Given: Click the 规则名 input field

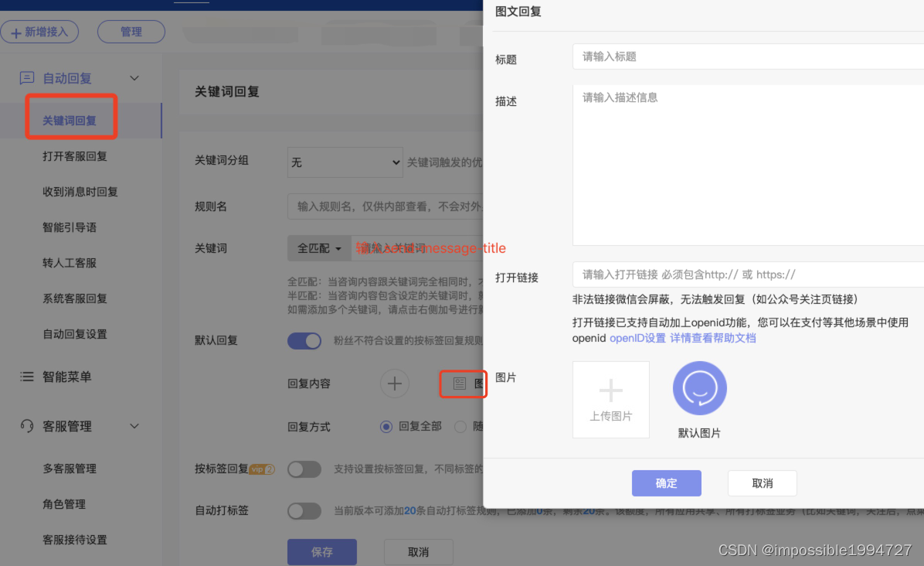Looking at the screenshot, I should point(386,206).
